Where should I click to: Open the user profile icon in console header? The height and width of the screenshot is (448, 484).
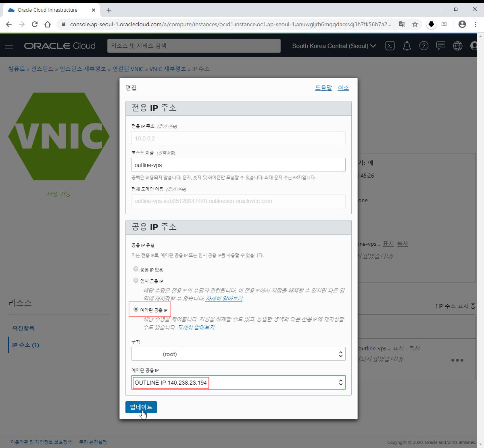coord(474,46)
